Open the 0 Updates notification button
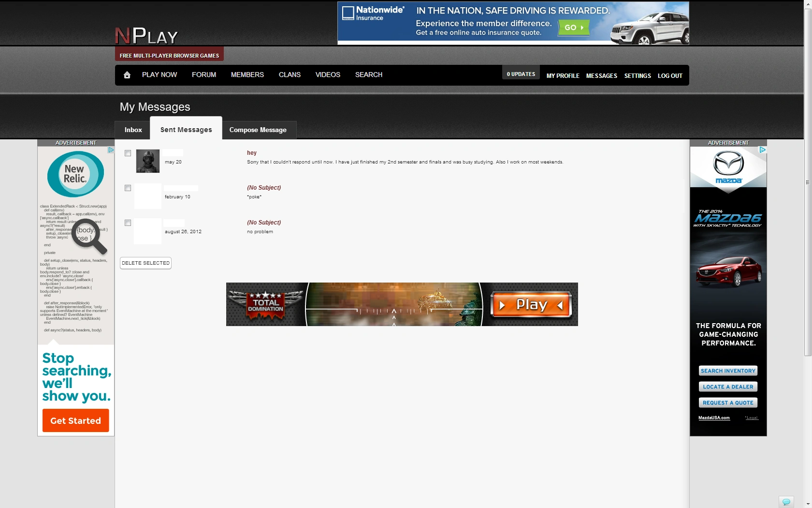 (x=521, y=75)
